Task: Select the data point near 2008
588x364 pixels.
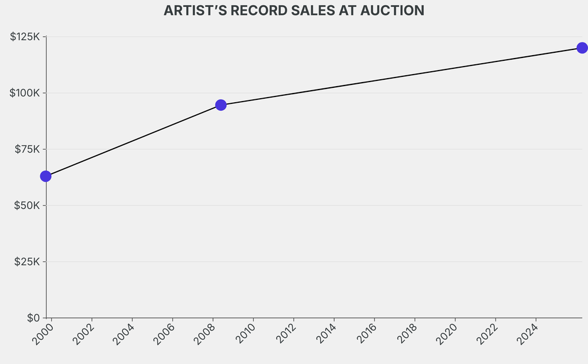Action: click(221, 105)
